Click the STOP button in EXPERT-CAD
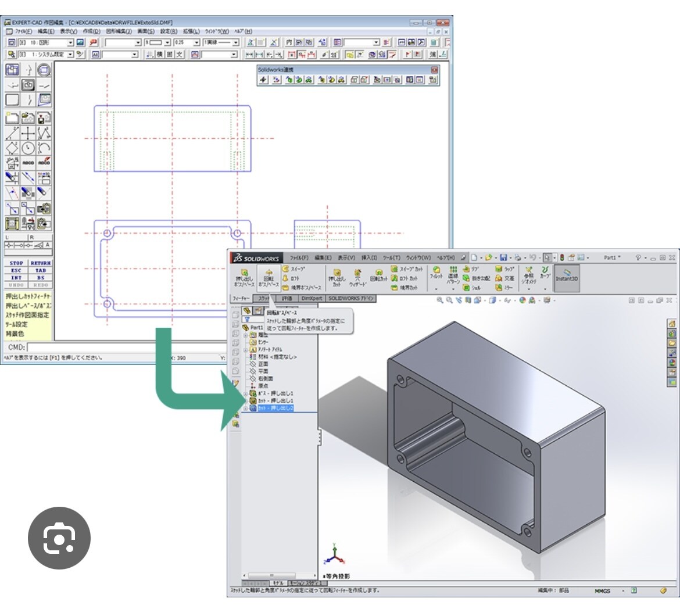The image size is (680, 616). (16, 263)
